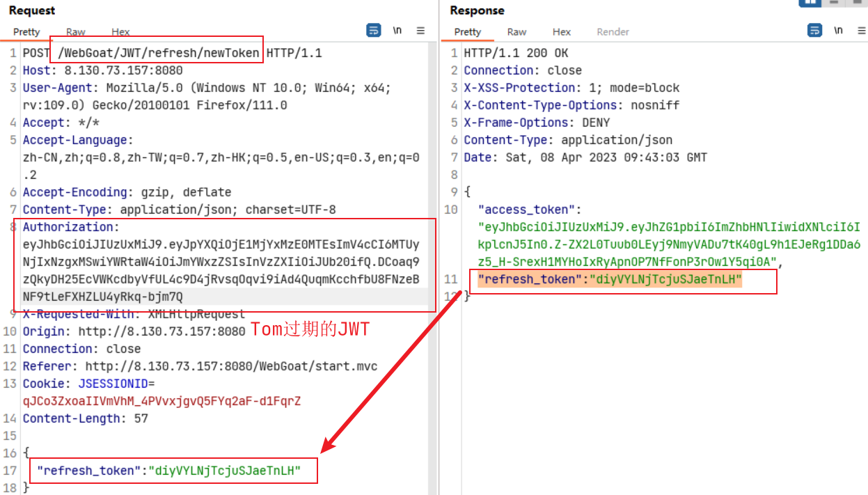Select side-by-side layout icon
The image size is (868, 495).
(810, 2)
